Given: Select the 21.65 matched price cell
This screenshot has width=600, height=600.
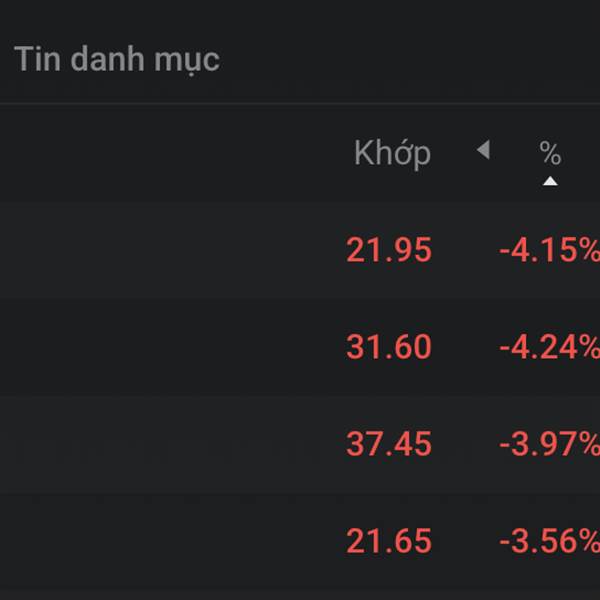Looking at the screenshot, I should [389, 541].
